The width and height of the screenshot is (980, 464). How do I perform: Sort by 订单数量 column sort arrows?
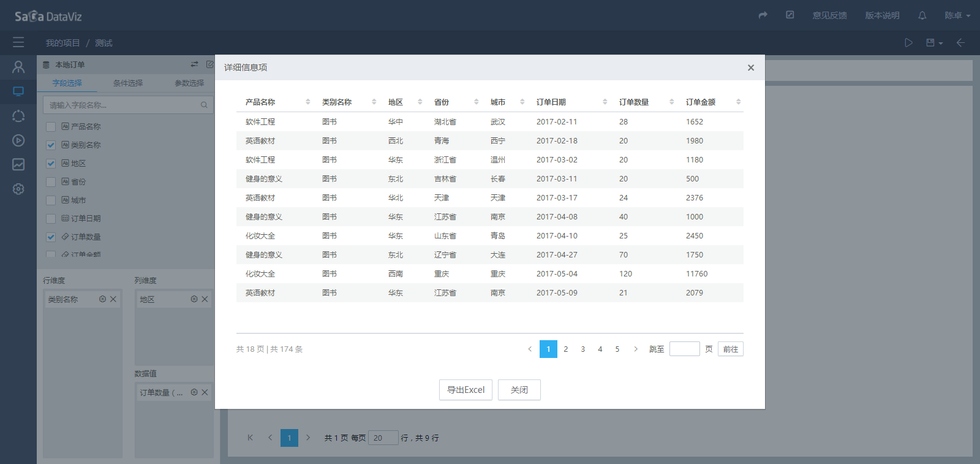pos(671,102)
